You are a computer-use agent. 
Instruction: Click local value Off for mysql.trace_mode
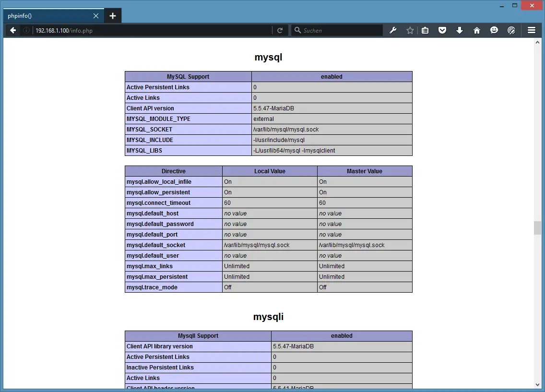[228, 287]
